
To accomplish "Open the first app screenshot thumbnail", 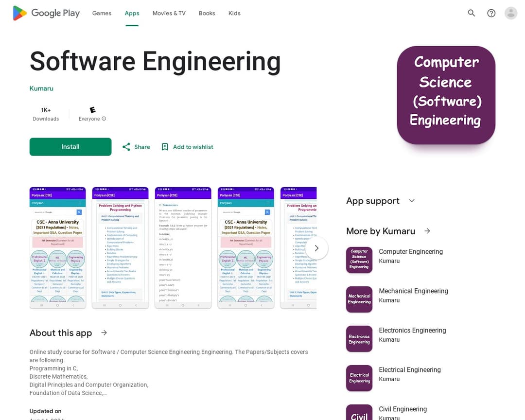I will coord(57,248).
